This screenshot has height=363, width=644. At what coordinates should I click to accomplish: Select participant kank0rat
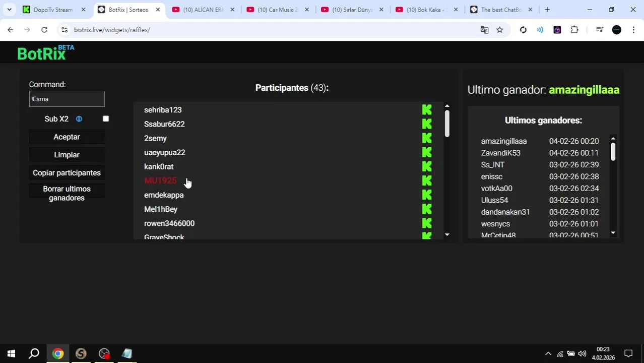[159, 166]
